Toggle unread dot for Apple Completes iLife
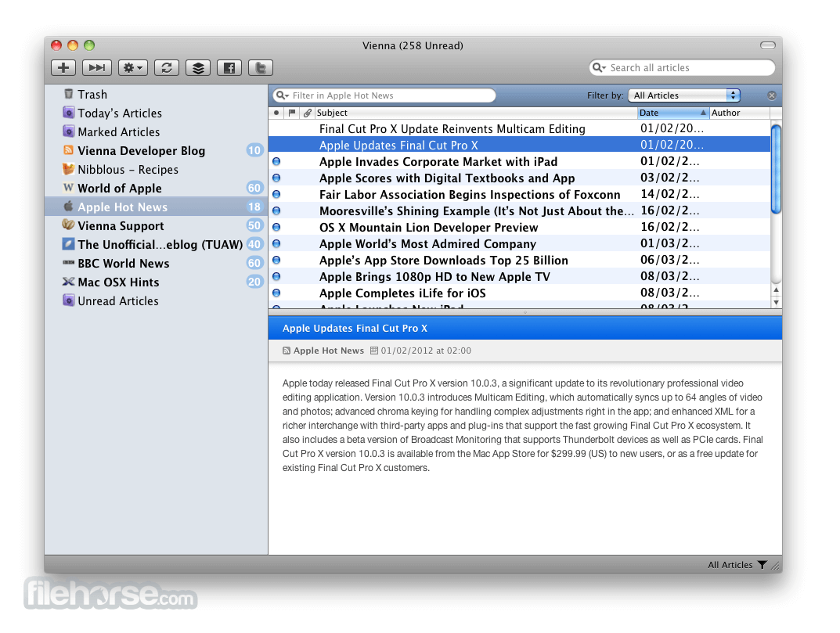Viewport: 840px width, 633px height. (276, 293)
